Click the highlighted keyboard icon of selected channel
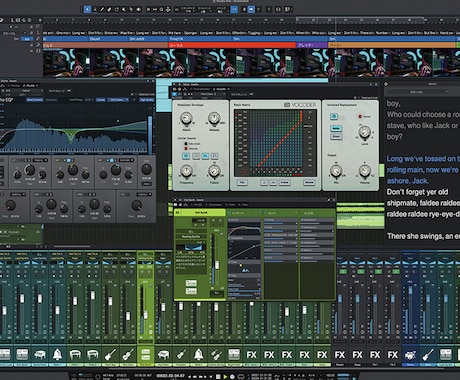Image resolution: width=460 pixels, height=380 pixels. point(145,355)
